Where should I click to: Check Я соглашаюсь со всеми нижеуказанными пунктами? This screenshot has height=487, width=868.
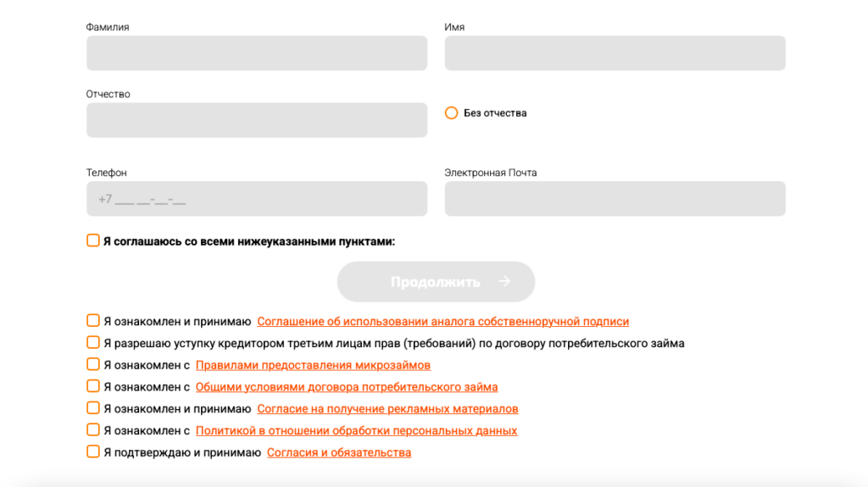pos(93,241)
